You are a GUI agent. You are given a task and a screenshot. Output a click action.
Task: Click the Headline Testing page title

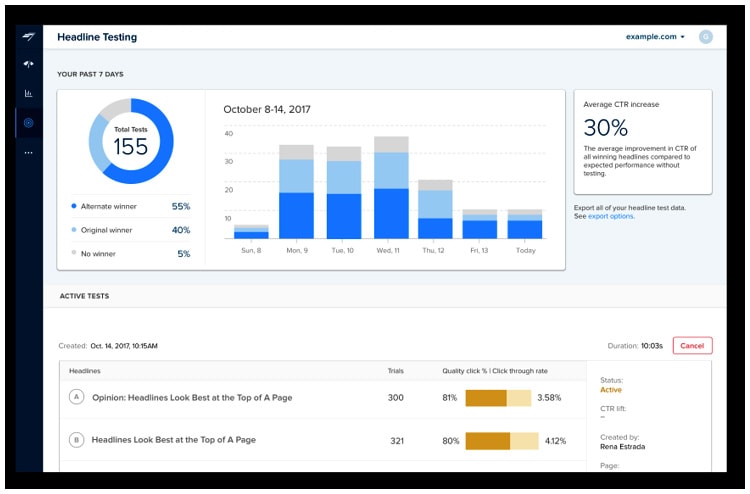tap(97, 37)
